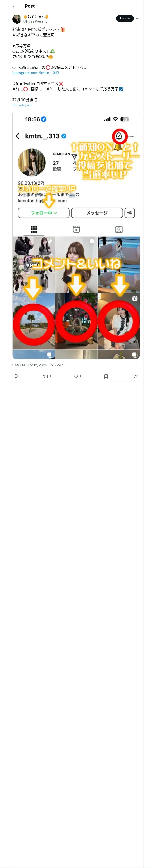Image resolution: width=152 pixels, height=868 pixels.
Task: Open the instagram.com/kmtn._.313 link
Action: pos(35,73)
